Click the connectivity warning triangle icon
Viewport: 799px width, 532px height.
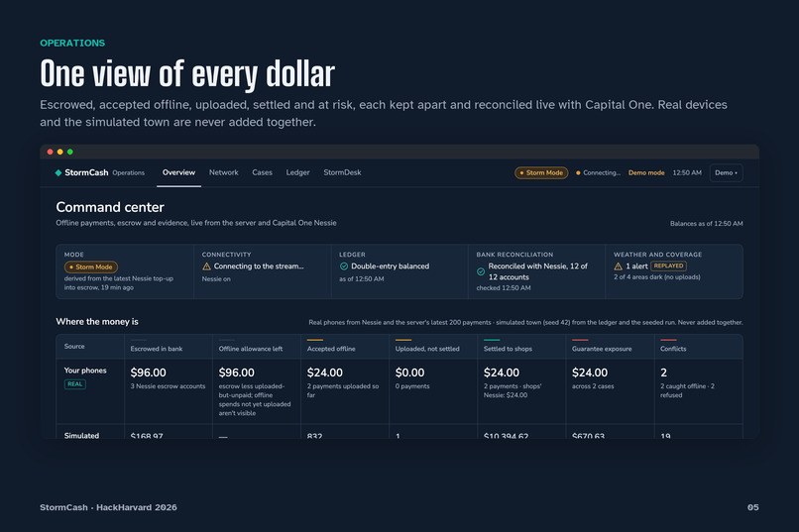coord(206,266)
